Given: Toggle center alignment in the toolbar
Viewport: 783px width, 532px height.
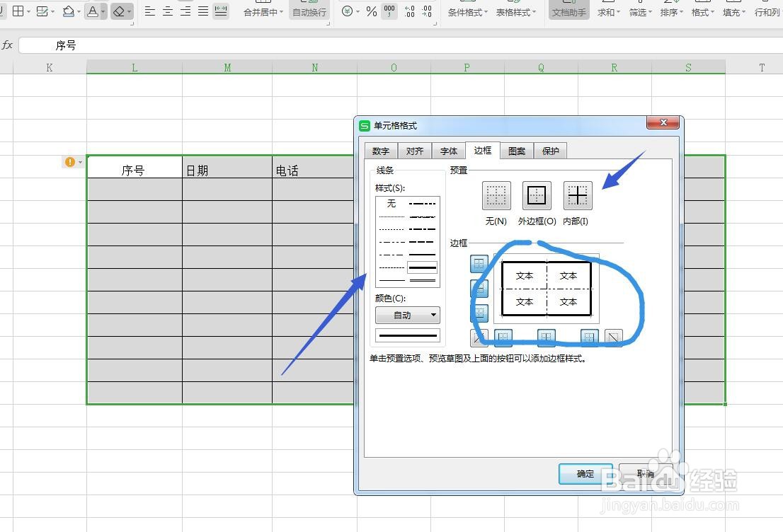Looking at the screenshot, I should pyautogui.click(x=167, y=12).
